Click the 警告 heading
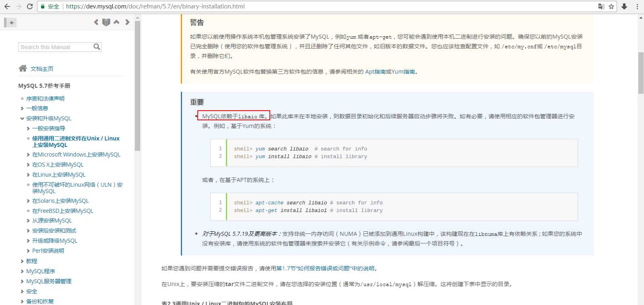 197,23
